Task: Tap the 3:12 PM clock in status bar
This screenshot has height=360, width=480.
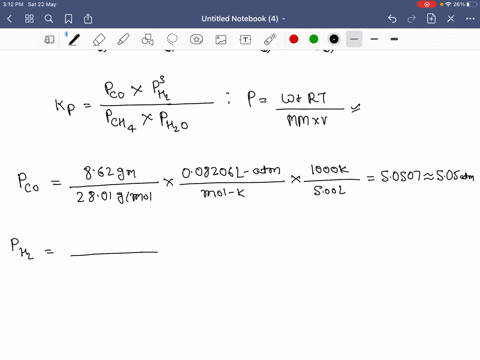Action: click(x=13, y=4)
